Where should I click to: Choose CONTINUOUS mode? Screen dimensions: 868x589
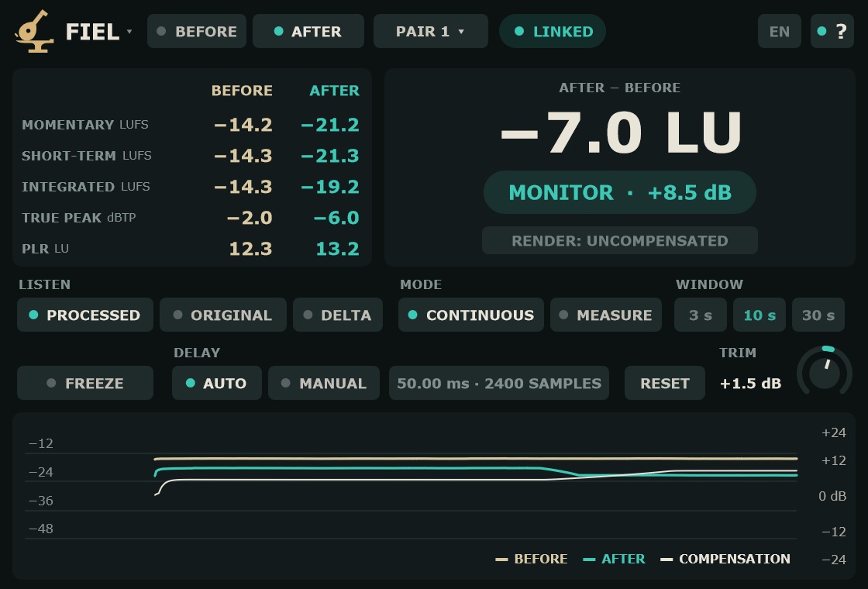471,315
